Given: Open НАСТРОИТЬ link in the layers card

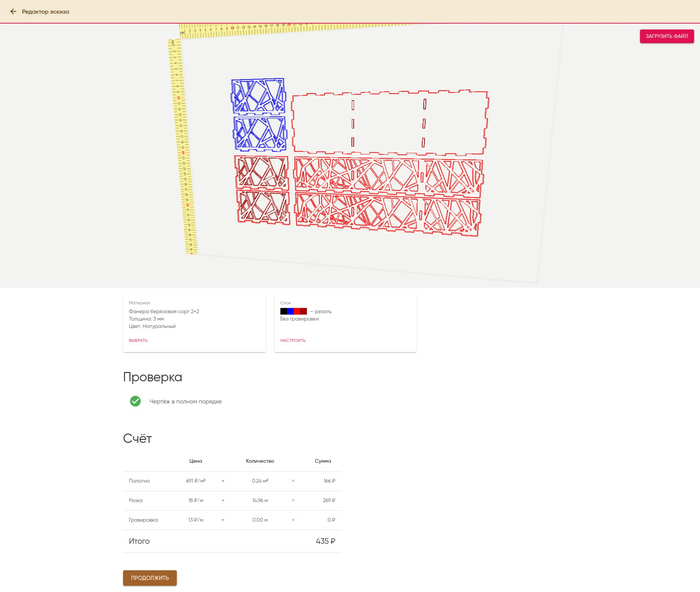Looking at the screenshot, I should pos(293,340).
